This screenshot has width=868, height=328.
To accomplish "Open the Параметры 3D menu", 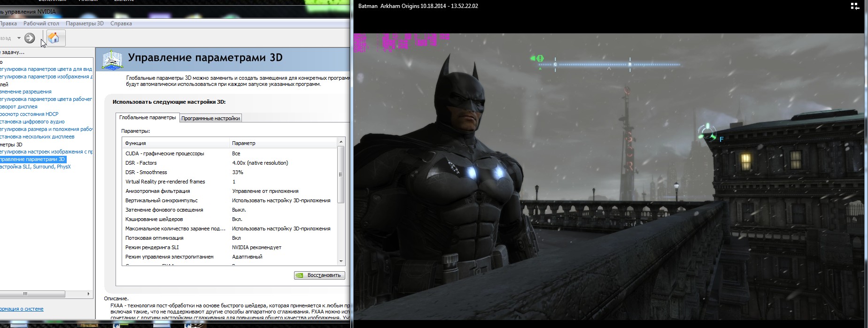I will tap(85, 23).
